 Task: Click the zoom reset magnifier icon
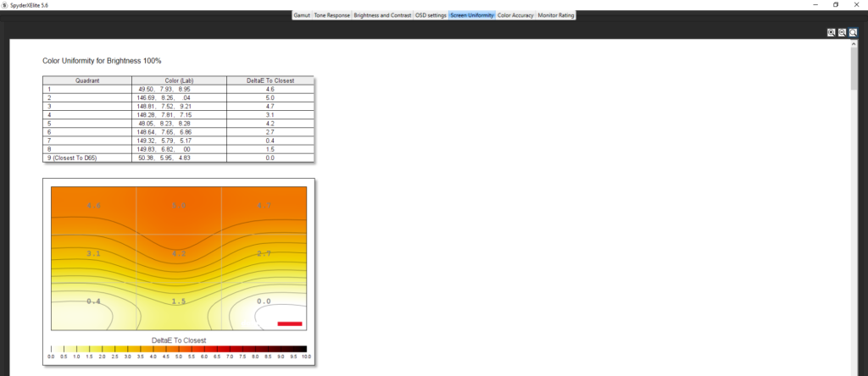pos(853,32)
